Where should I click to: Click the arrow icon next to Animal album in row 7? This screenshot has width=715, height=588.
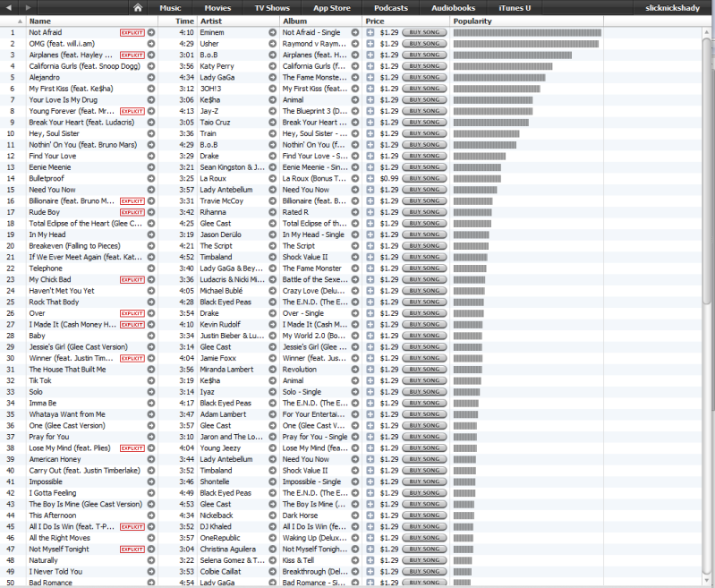tap(354, 100)
